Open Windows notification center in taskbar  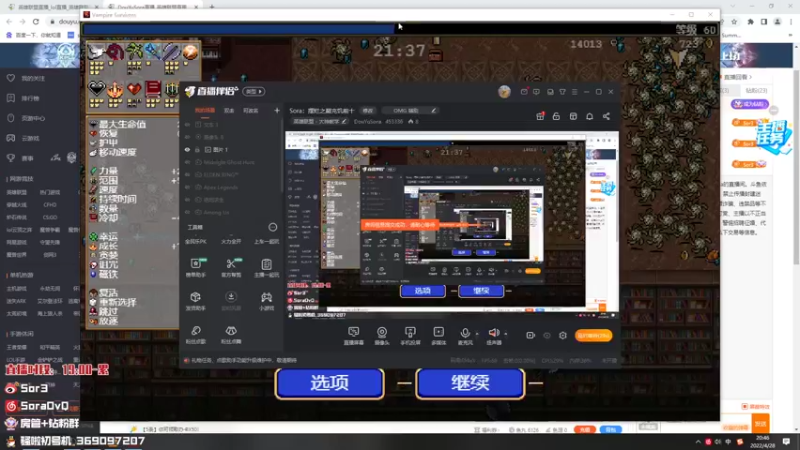(786, 441)
